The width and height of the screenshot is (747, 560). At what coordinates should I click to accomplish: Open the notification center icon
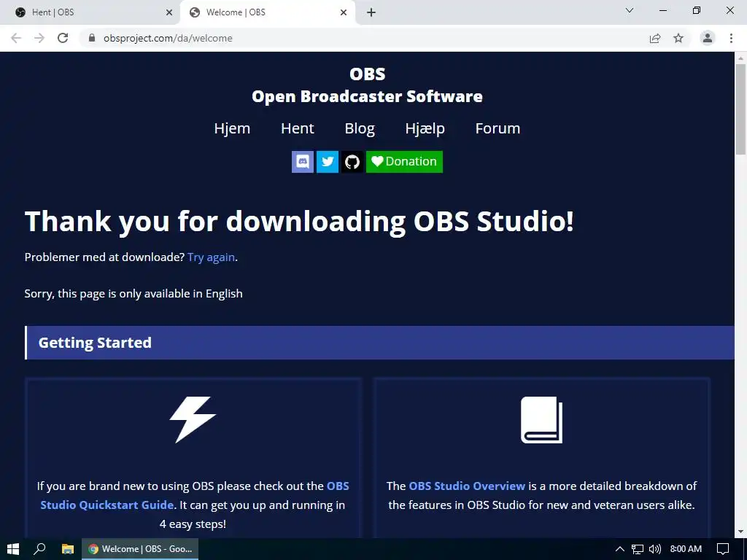click(x=723, y=549)
